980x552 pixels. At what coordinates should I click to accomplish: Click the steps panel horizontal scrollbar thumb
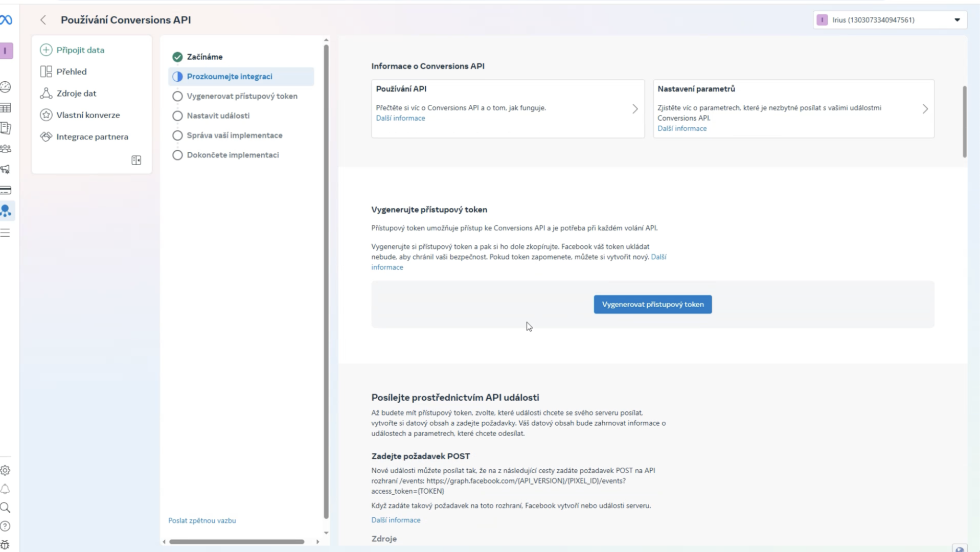tap(237, 542)
